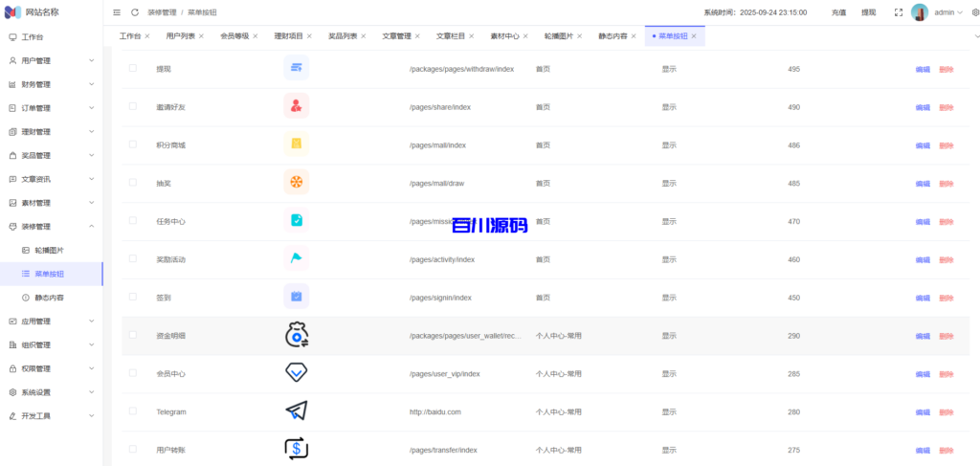
Task: Click the red invite friends icon
Action: tap(296, 106)
